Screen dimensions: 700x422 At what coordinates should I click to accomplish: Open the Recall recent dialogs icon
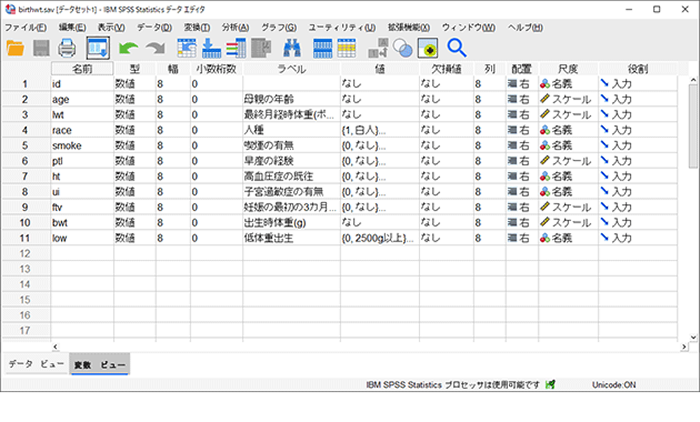98,48
